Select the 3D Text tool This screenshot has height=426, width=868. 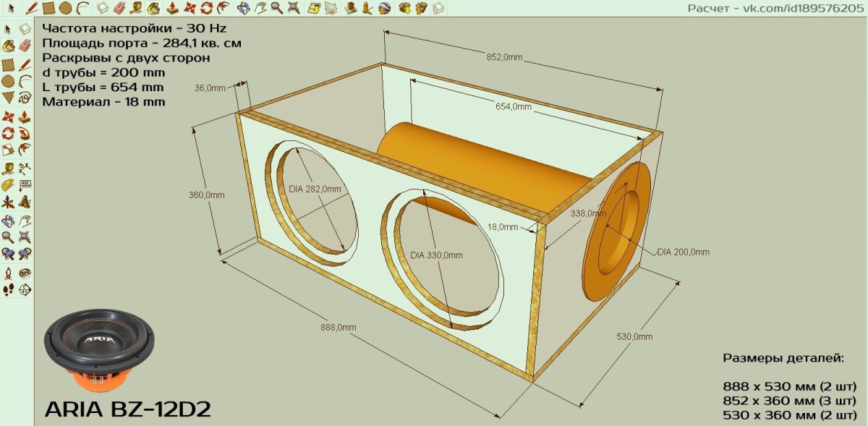tap(25, 203)
